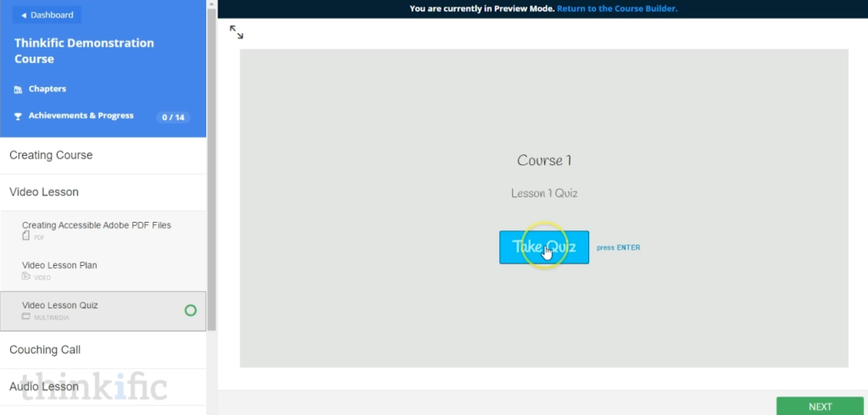Viewport: 868px width, 415px height.
Task: Expand the Audio Lesson chapter
Action: coord(103,386)
